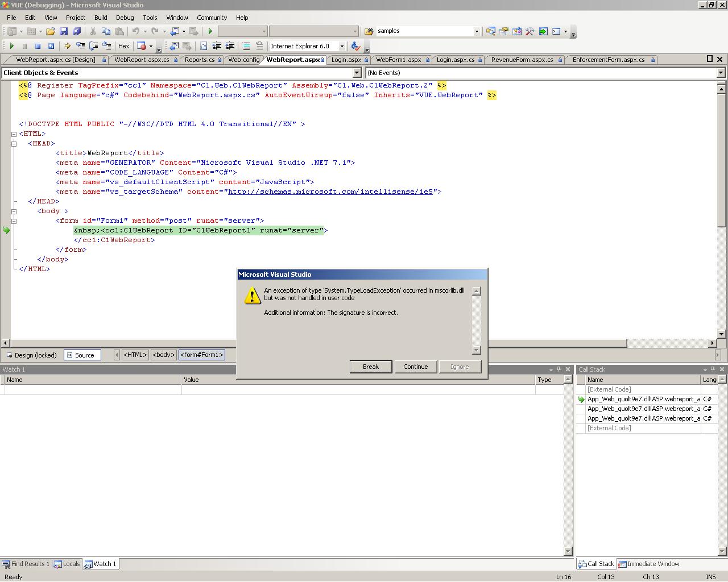Screen dimensions: 728x582
Task: Comment out selected lines icon
Action: click(246, 46)
